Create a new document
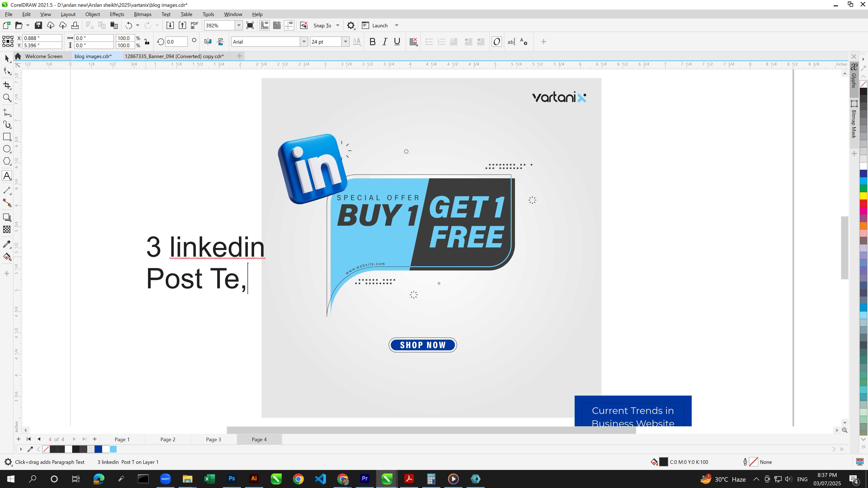This screenshot has width=868, height=488. click(6, 26)
